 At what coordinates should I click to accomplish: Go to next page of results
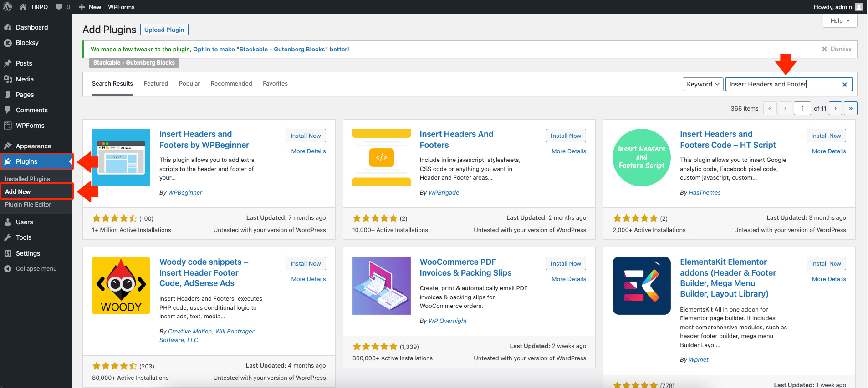click(835, 108)
